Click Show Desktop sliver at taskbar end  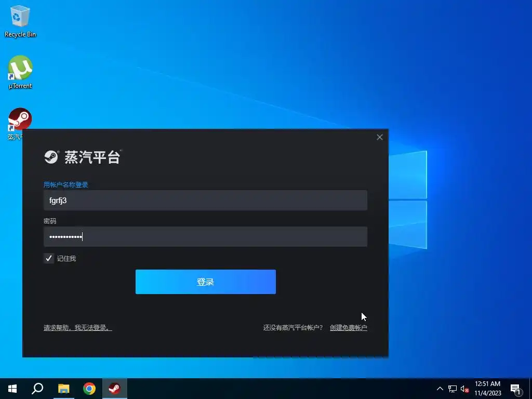(x=530, y=389)
